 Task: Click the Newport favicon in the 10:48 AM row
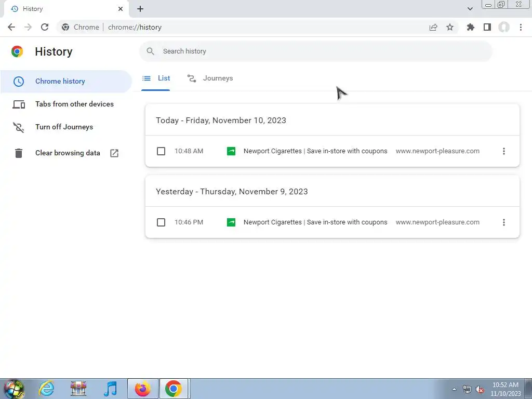tap(231, 151)
